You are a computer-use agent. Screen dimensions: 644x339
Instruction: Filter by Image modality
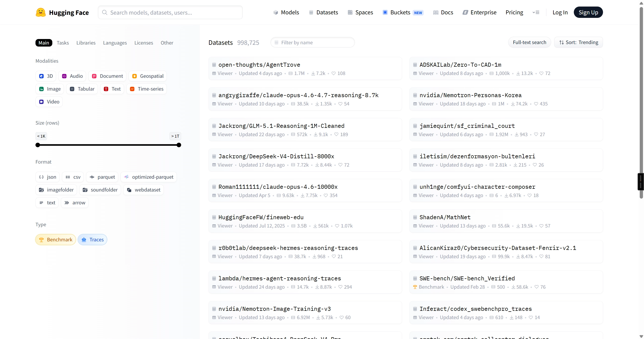(50, 89)
